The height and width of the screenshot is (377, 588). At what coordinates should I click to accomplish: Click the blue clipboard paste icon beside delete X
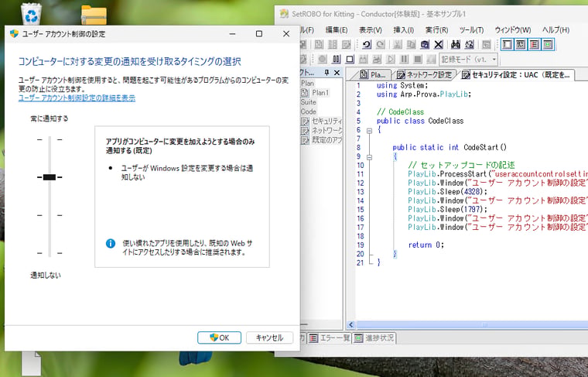click(x=425, y=45)
